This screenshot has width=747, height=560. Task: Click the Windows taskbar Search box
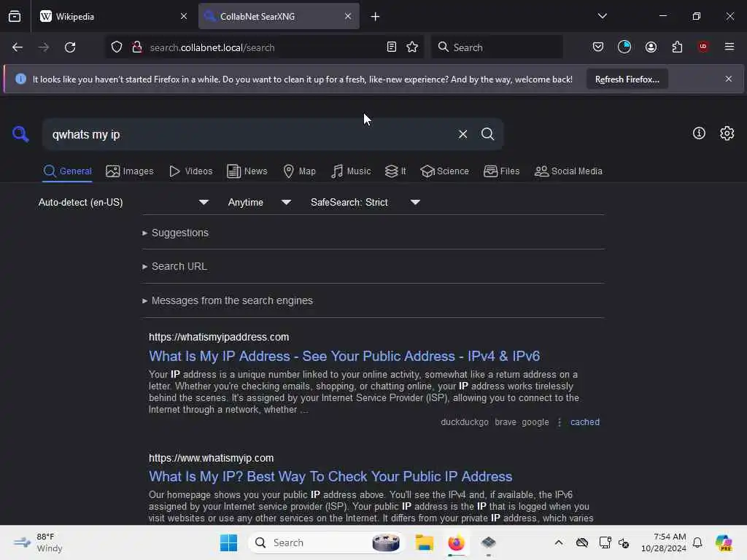(x=326, y=542)
